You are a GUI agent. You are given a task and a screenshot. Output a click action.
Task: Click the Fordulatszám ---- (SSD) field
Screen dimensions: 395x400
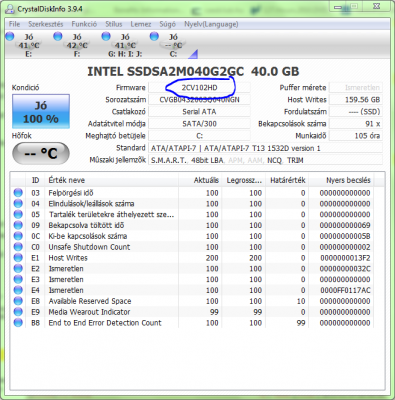356,112
